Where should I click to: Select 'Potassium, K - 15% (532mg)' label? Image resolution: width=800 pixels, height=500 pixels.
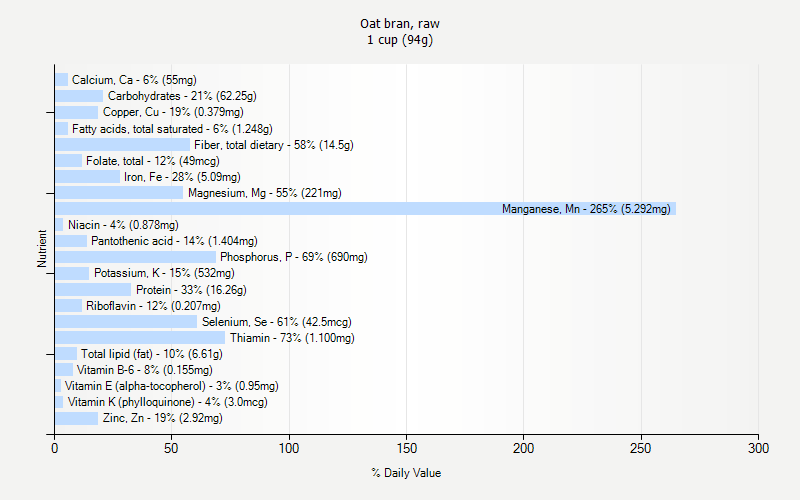pos(164,273)
